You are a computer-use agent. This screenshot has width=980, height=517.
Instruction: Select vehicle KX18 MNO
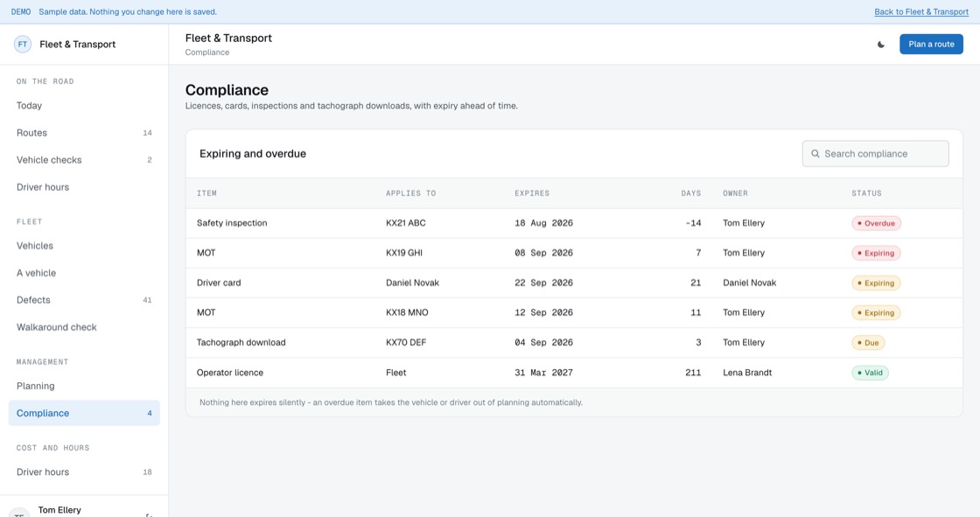pos(407,312)
